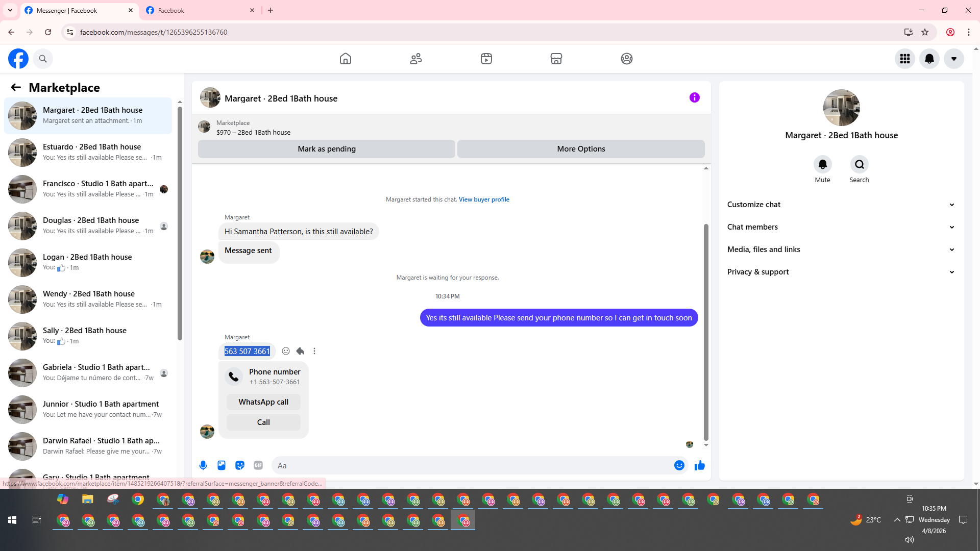Open the attach photo icon

[x=222, y=465]
